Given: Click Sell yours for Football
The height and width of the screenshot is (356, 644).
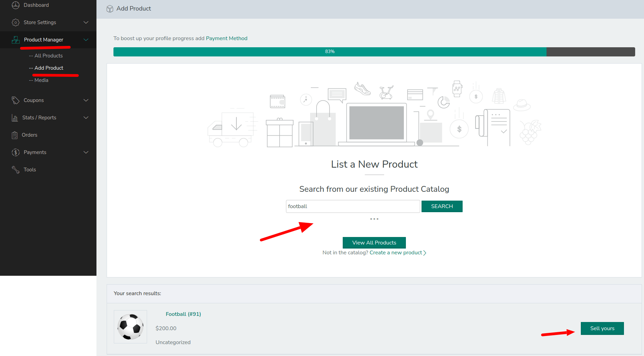Looking at the screenshot, I should [x=602, y=328].
